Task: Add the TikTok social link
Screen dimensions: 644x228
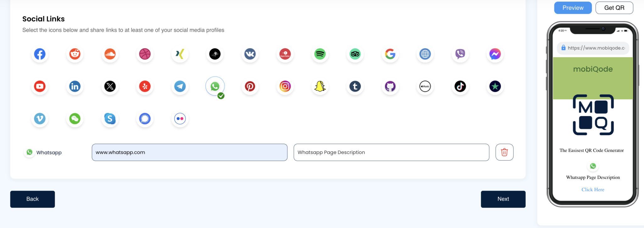Action: pos(460,86)
